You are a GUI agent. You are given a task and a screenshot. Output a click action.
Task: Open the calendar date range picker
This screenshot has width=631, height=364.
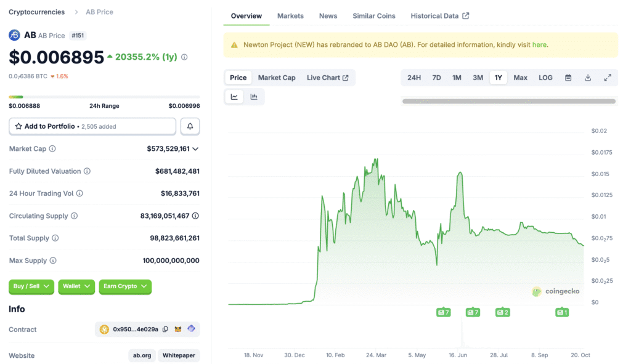pos(568,78)
